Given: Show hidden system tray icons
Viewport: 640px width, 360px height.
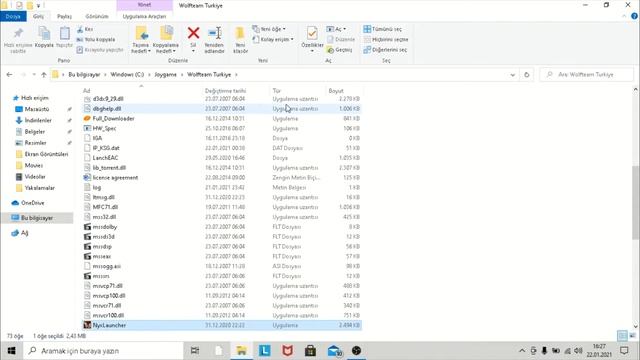Looking at the screenshot, I should tap(522, 351).
